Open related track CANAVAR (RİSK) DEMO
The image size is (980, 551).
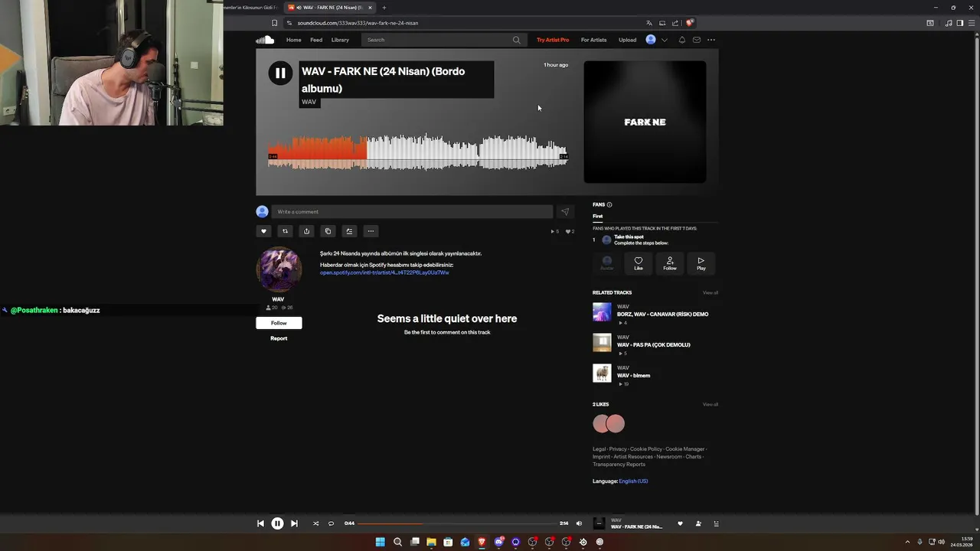click(x=662, y=315)
